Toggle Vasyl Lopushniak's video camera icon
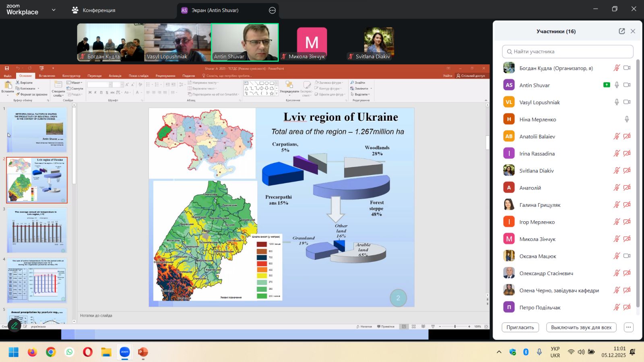644x362 pixels. [x=627, y=102]
